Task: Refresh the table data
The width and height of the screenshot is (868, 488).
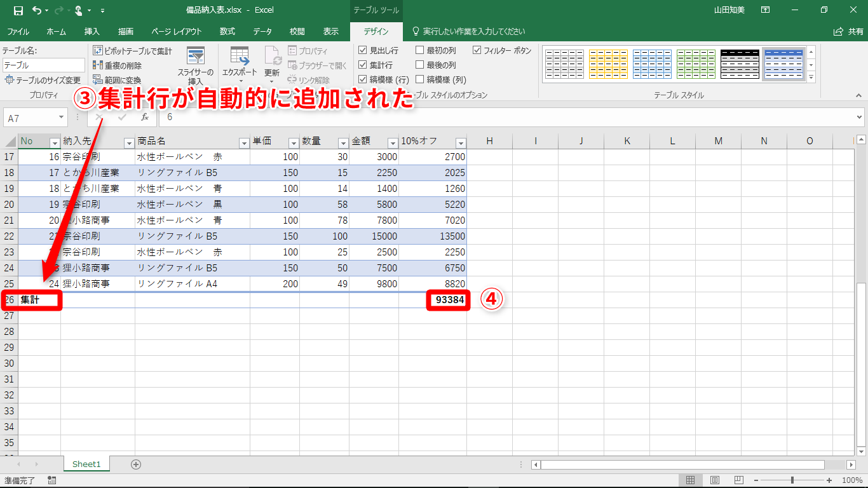Action: tap(272, 65)
